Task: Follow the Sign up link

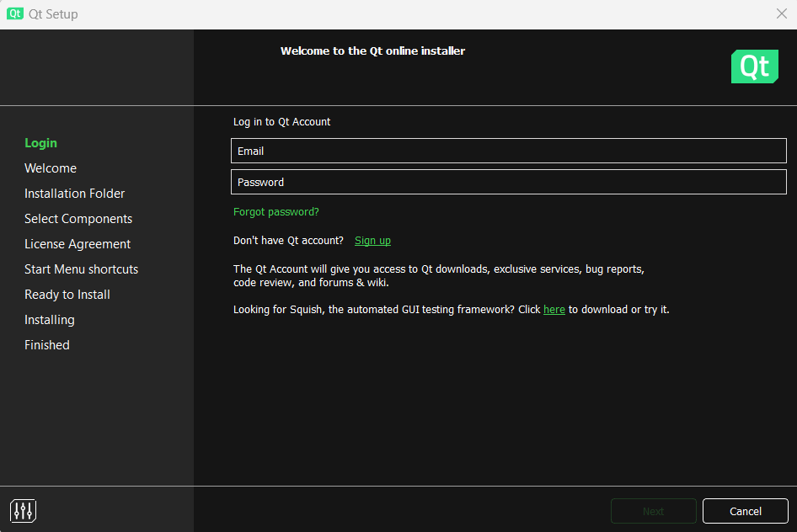Action: click(372, 241)
